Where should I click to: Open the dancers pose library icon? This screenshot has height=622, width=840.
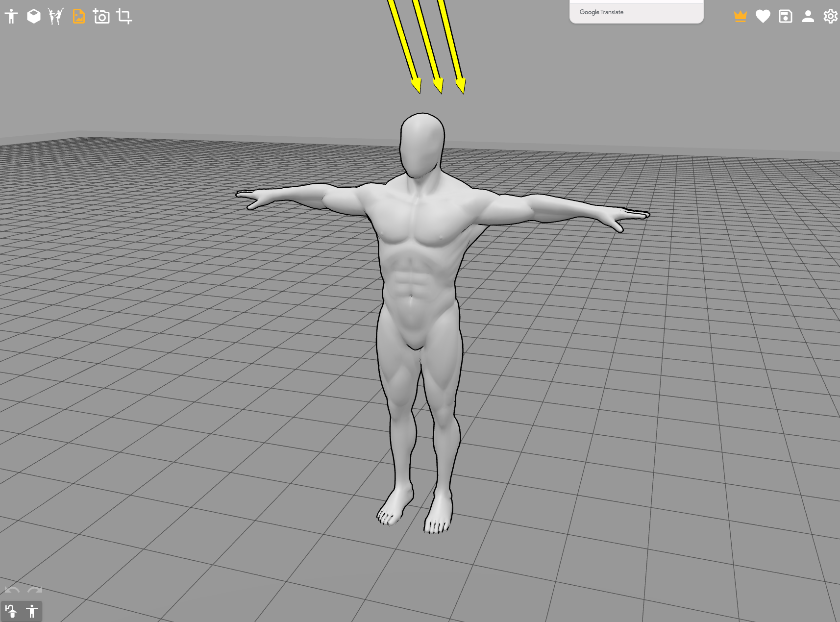pyautogui.click(x=56, y=17)
